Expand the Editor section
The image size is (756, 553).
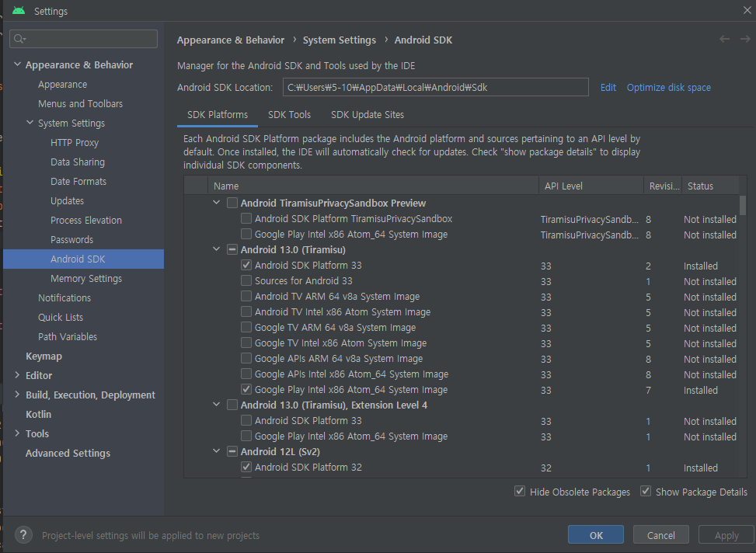[17, 375]
